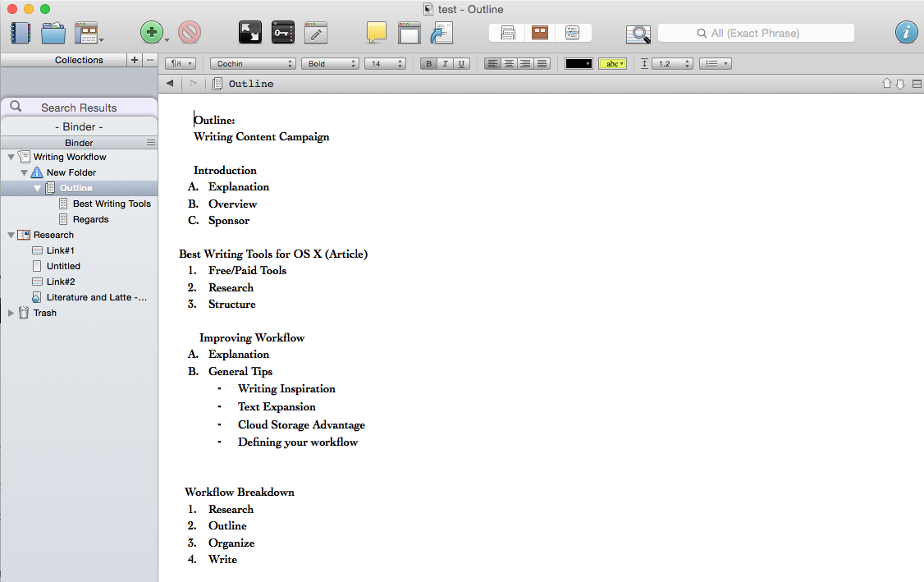Screen dimensions: 924x582
Task: Open the Cochin font dropdown
Action: [x=253, y=64]
